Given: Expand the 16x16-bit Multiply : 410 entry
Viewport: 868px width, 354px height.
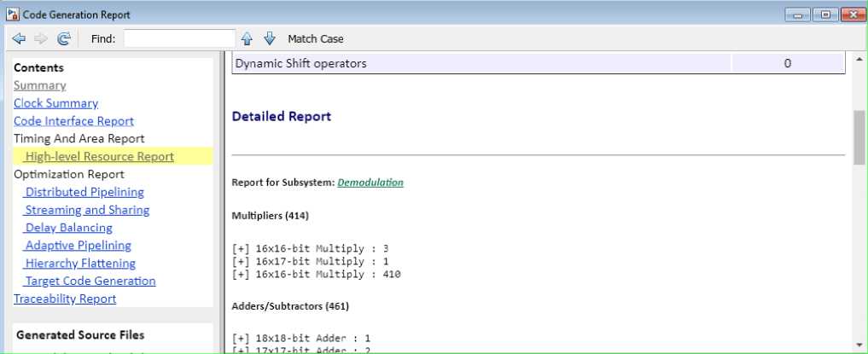Looking at the screenshot, I should pos(240,275).
